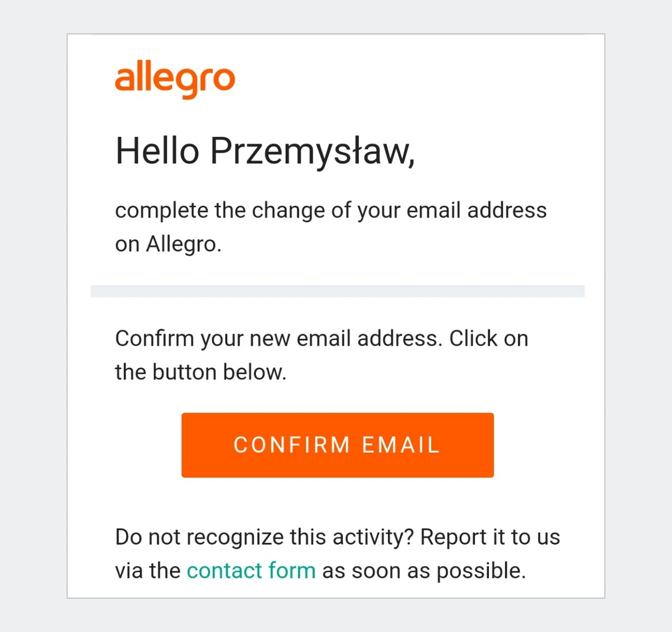Open the contact form link
The height and width of the screenshot is (632, 672).
[251, 571]
